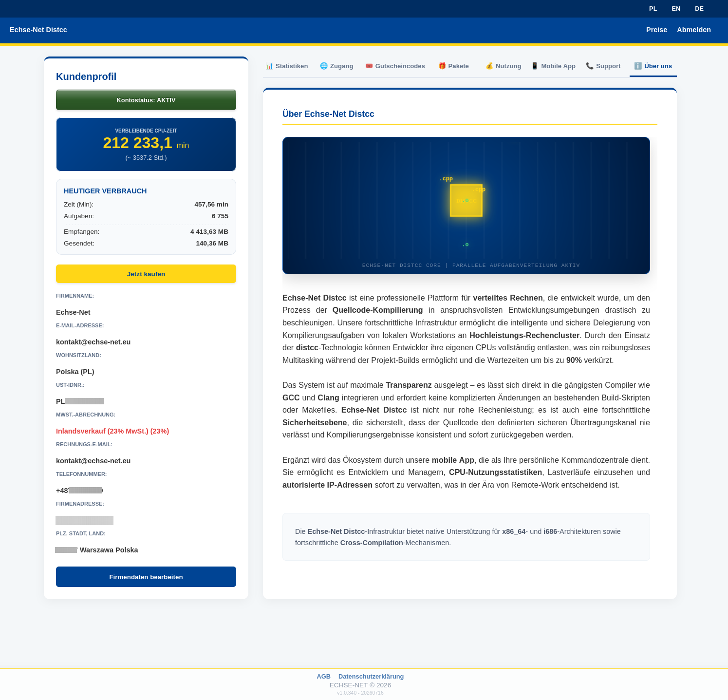The image size is (728, 700).
Task: Open the Gutscheincodes tab
Action: tap(395, 66)
